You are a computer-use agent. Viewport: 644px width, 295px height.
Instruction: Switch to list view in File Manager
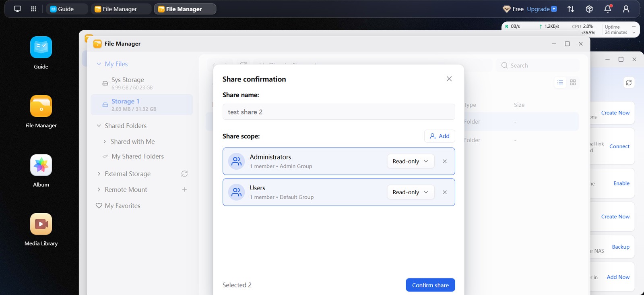pyautogui.click(x=560, y=82)
